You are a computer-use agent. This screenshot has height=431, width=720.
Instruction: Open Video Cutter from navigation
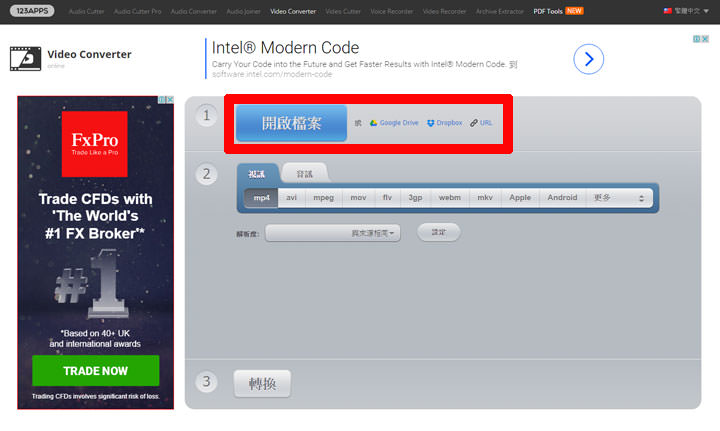343,11
